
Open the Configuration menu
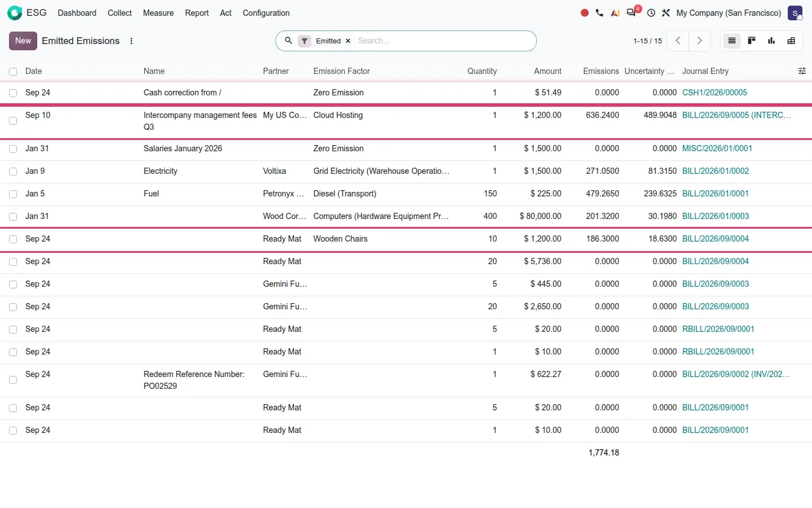tap(266, 12)
